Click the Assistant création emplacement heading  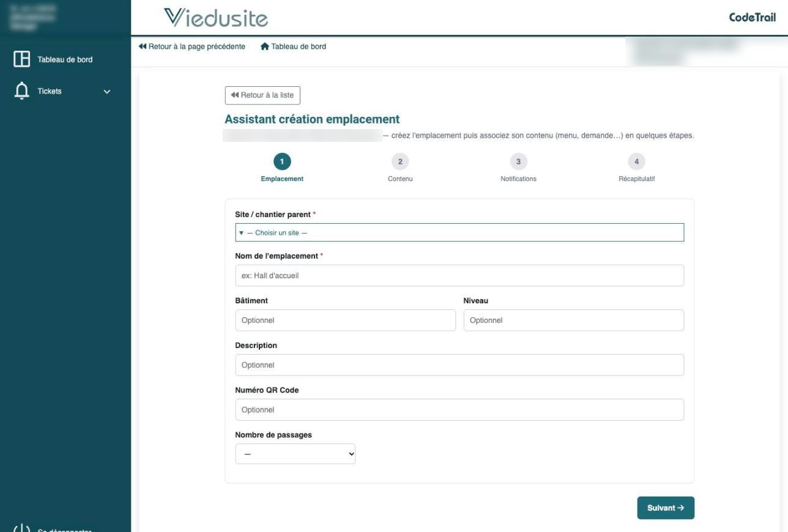coord(312,119)
